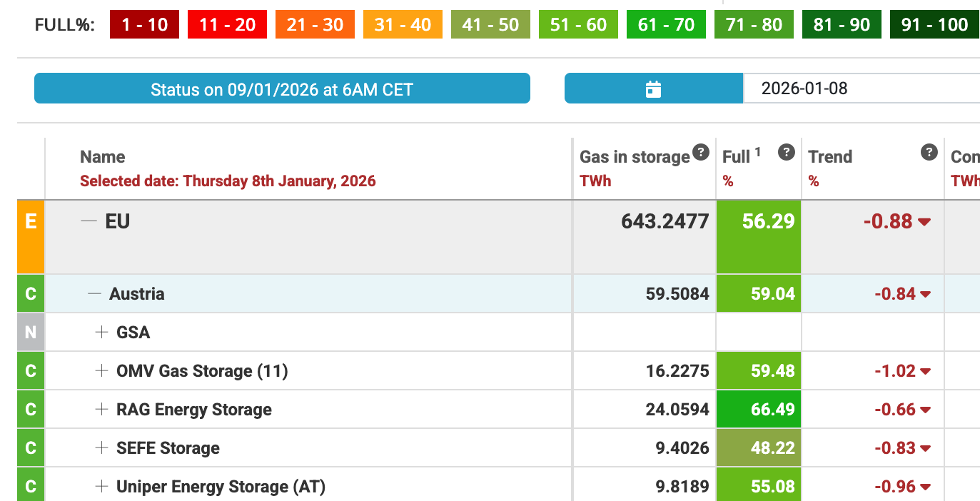
Task: Expand the GSA row
Action: coord(102,332)
